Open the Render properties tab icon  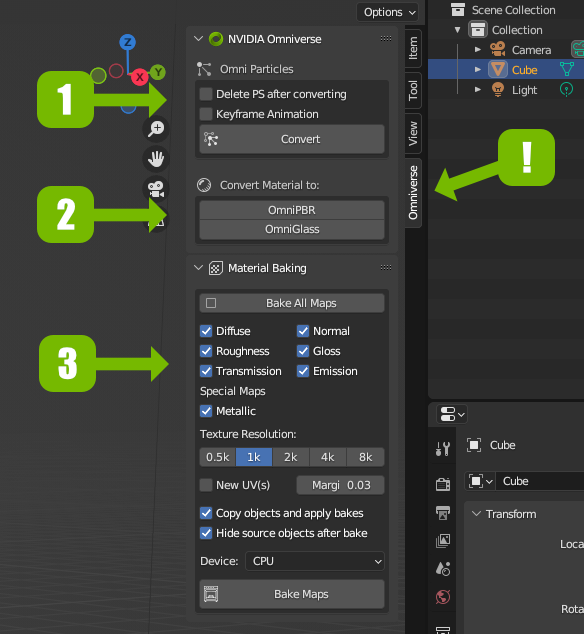[x=443, y=483]
